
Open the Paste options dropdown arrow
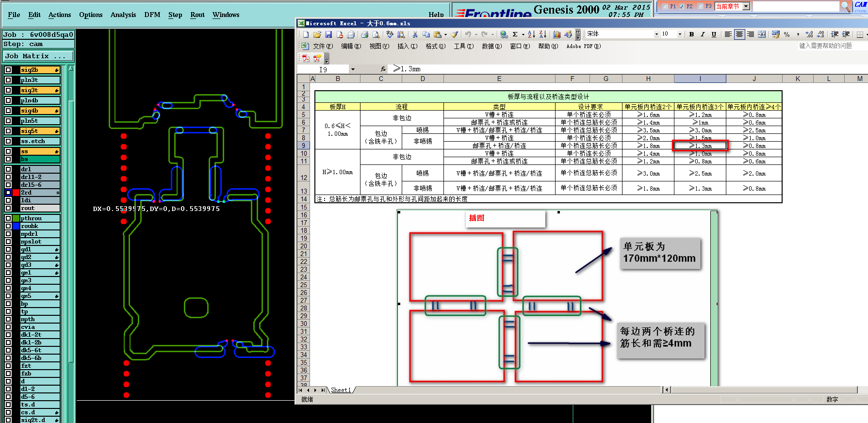click(445, 34)
